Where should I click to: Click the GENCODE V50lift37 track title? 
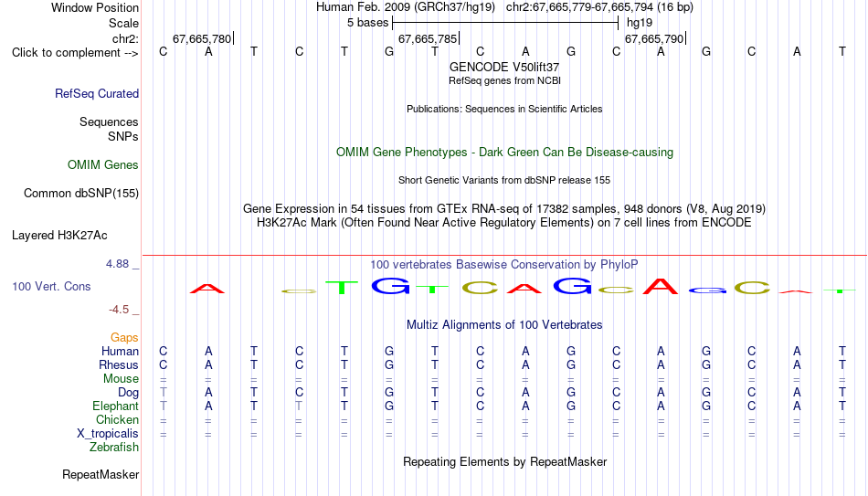(504, 67)
